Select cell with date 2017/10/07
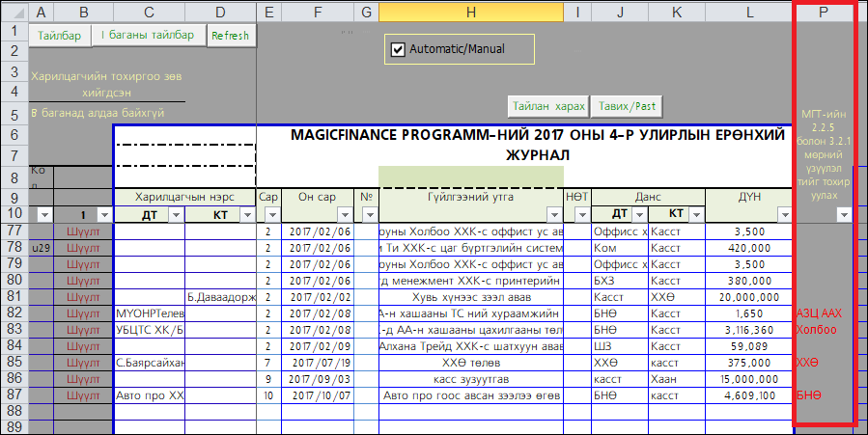 (x=317, y=395)
